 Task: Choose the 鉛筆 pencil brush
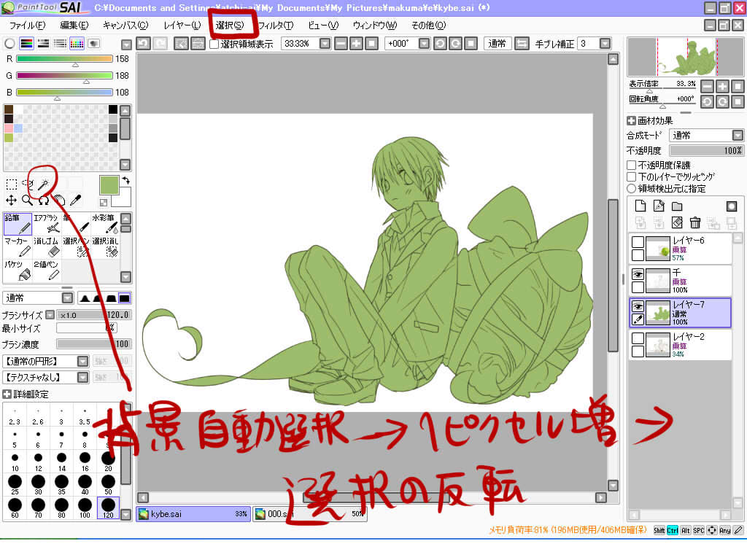coord(18,224)
